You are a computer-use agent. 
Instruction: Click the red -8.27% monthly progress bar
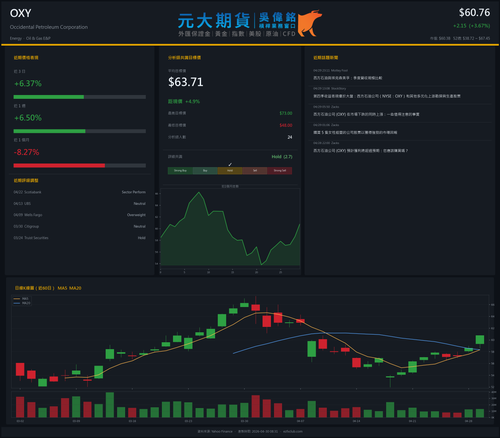point(80,166)
